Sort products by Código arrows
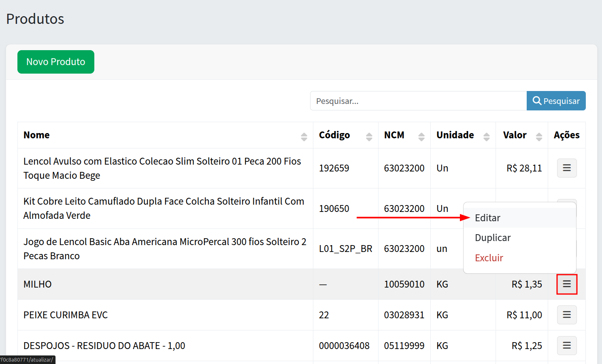Image resolution: width=602 pixels, height=364 pixels. (x=369, y=137)
